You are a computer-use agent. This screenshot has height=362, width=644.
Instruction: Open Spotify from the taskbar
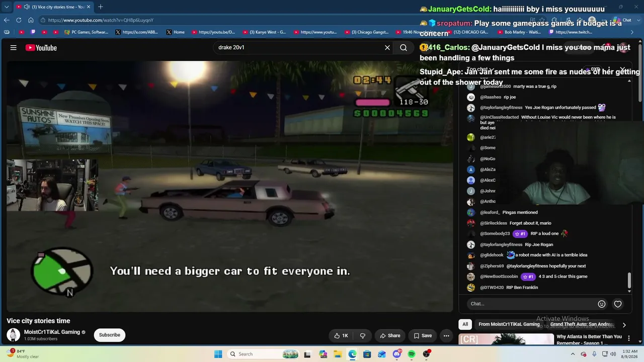(x=412, y=354)
